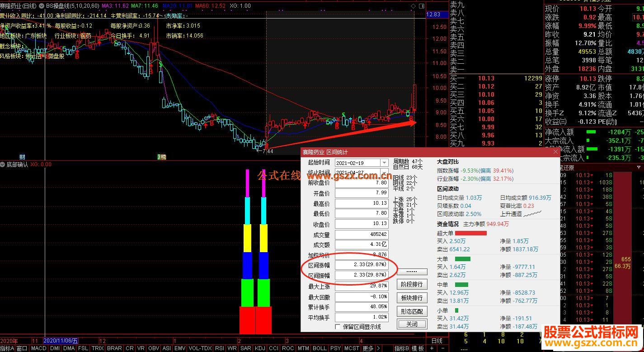
Task: Select the PSY indicator tab
Action: point(335,348)
